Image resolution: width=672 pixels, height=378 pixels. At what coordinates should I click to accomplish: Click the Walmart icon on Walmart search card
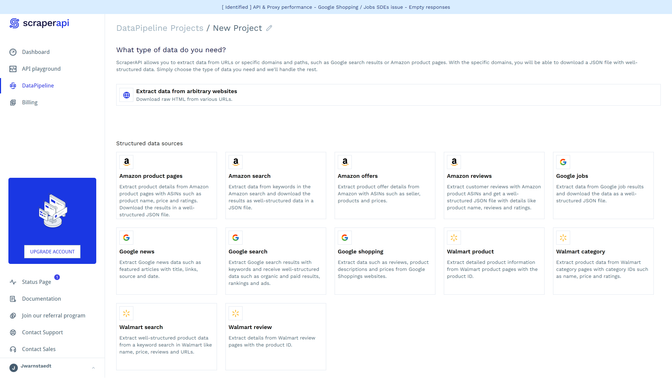coord(126,313)
